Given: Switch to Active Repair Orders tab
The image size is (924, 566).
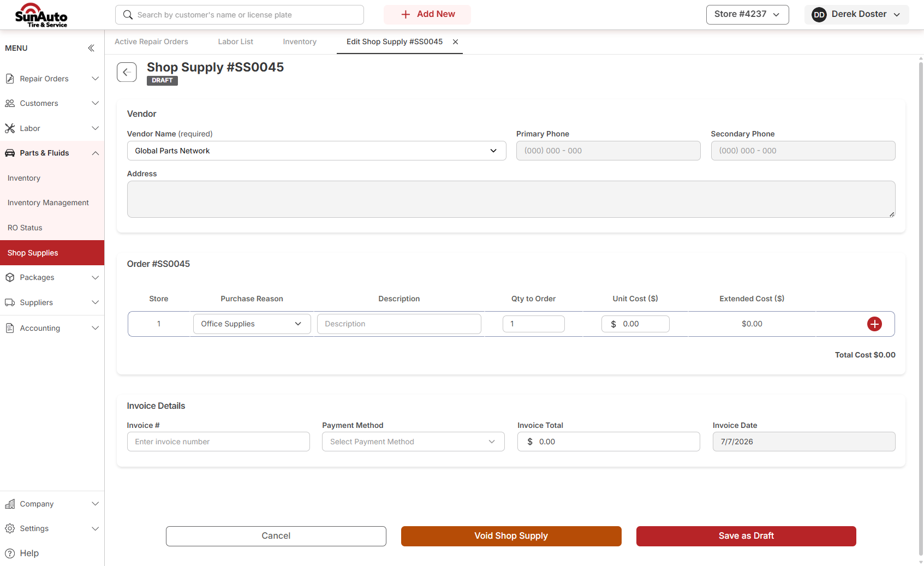Looking at the screenshot, I should (151, 42).
